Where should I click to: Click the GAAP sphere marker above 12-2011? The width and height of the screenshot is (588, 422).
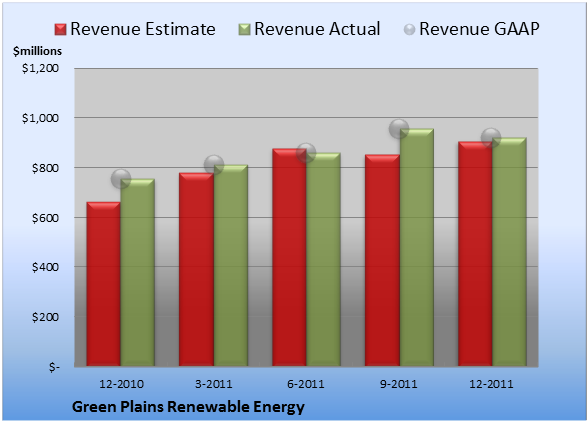click(x=491, y=138)
